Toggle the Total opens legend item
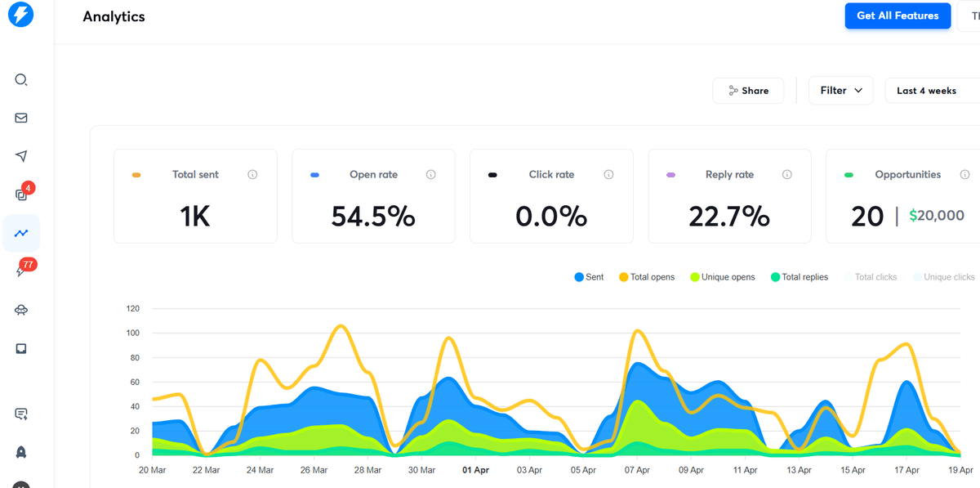The height and width of the screenshot is (488, 980). pos(647,277)
